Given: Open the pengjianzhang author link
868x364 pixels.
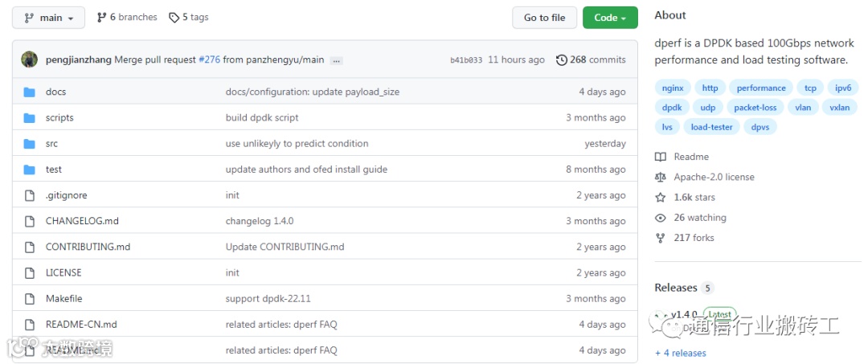Looking at the screenshot, I should point(79,59).
